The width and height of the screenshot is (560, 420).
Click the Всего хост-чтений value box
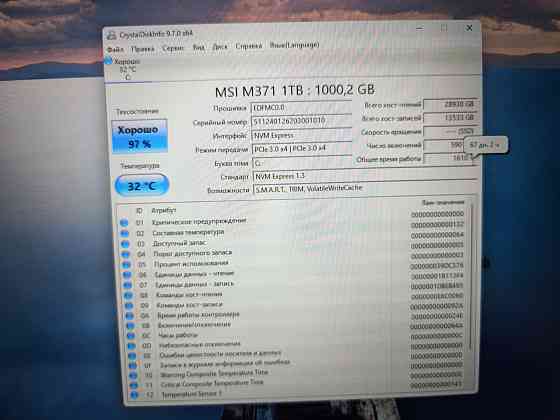click(x=450, y=105)
